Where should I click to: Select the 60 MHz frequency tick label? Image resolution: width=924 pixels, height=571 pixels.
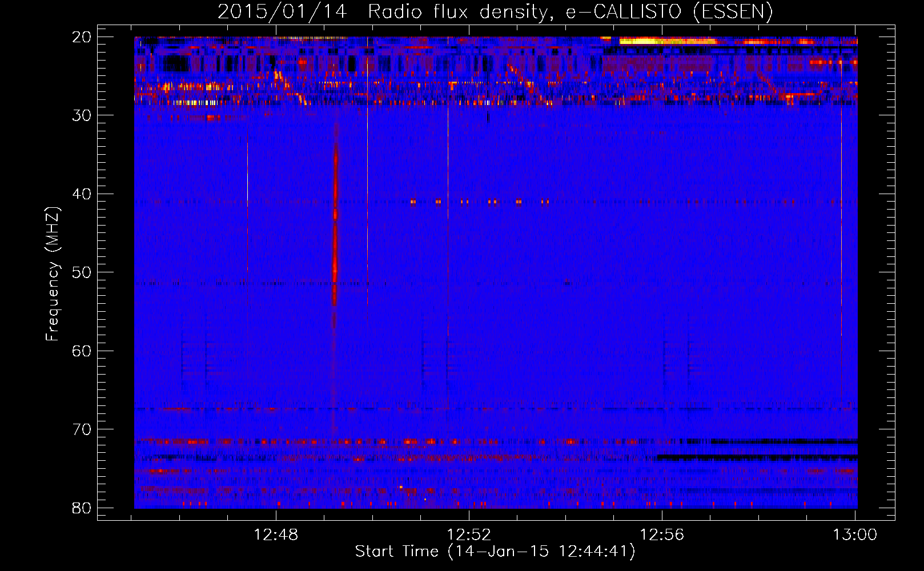(82, 351)
